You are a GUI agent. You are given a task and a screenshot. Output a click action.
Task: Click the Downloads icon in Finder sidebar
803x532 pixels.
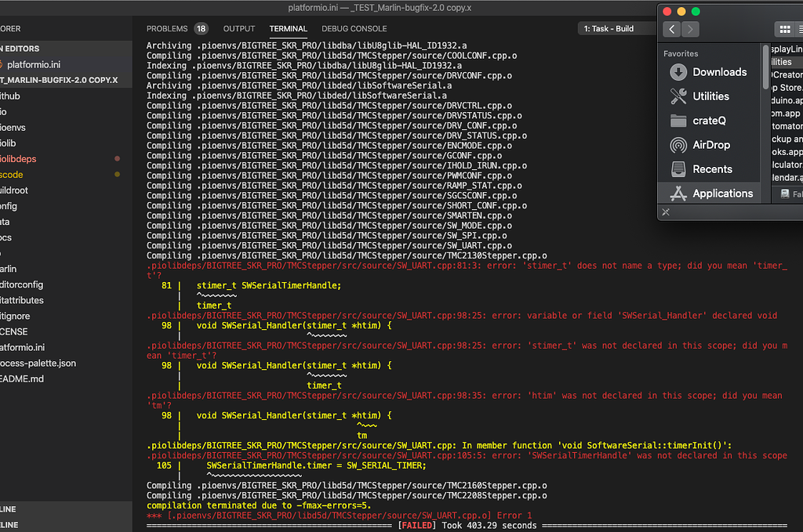click(x=678, y=72)
